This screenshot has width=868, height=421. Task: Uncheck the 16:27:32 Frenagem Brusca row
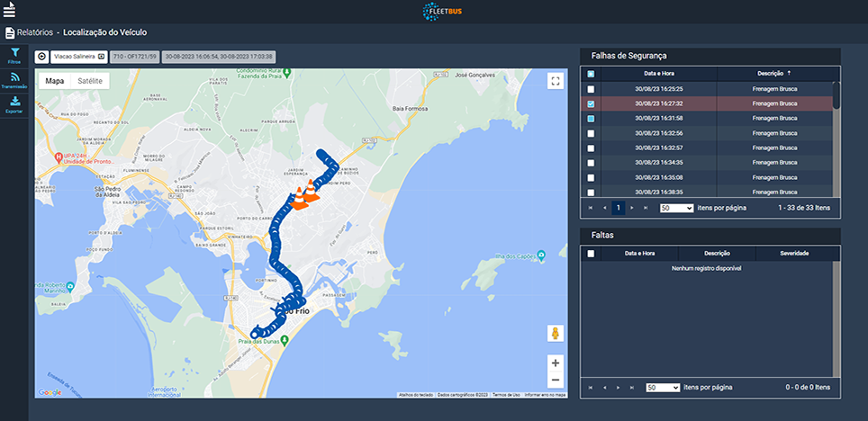(591, 104)
